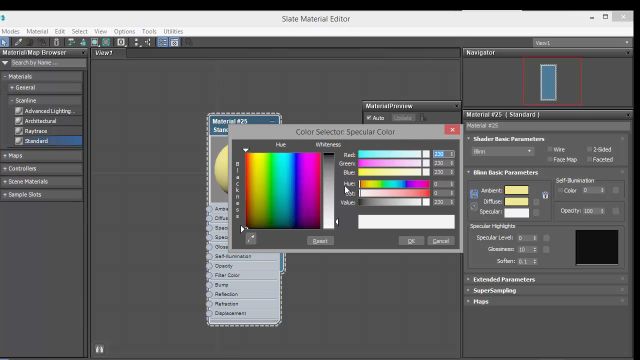Viewport: 640px width, 360px height.
Task: Toggle Ambient-Diffuse color lock icon
Action: [x=473, y=193]
